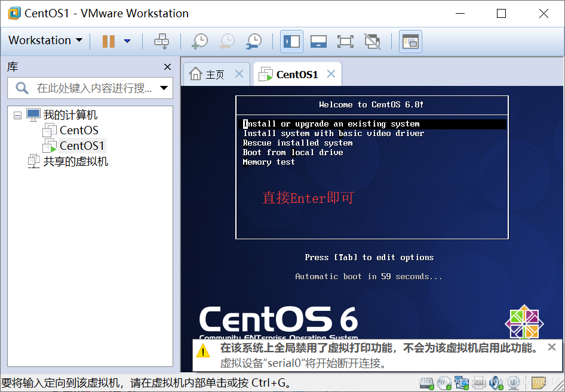Viewport: 565px width, 392px height.
Task: Click the sound card status icon
Action: (x=496, y=384)
